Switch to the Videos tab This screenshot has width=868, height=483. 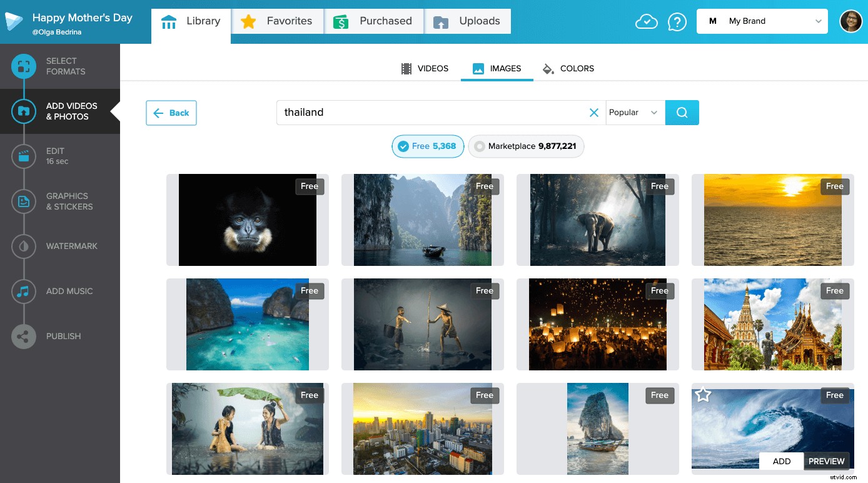point(425,68)
